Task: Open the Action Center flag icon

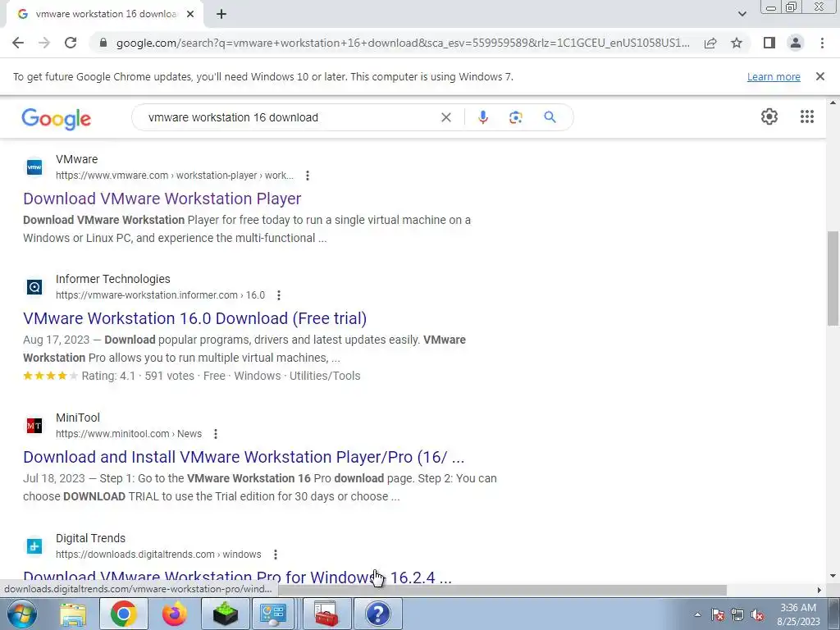Action: (x=717, y=614)
